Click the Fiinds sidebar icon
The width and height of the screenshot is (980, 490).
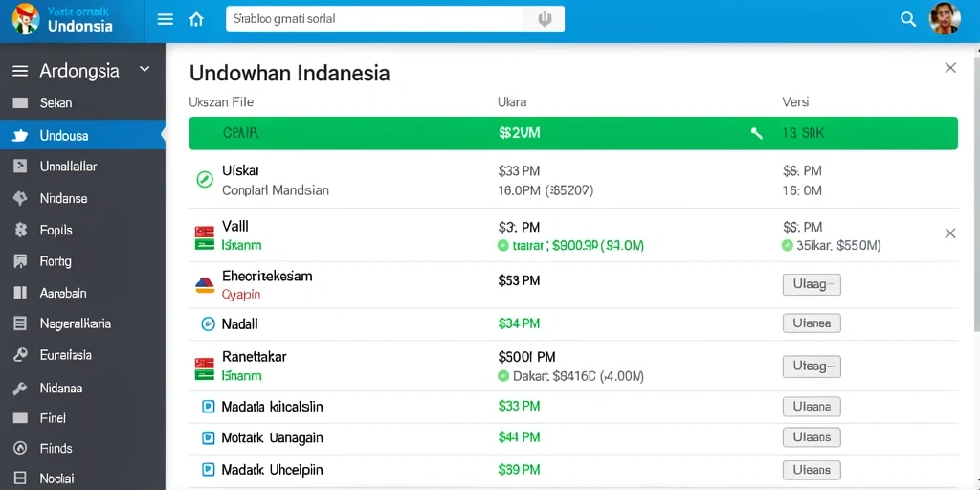[x=20, y=448]
